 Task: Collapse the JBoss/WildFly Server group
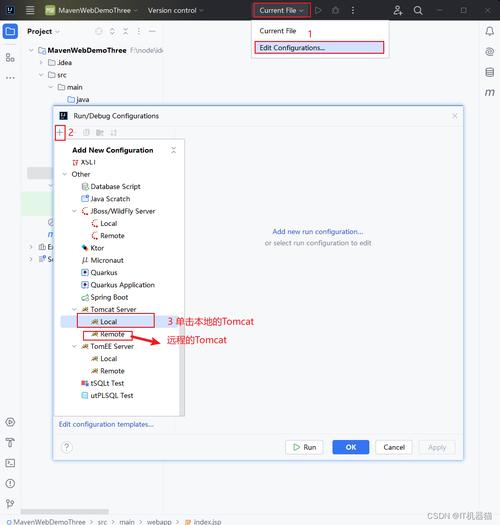(74, 211)
